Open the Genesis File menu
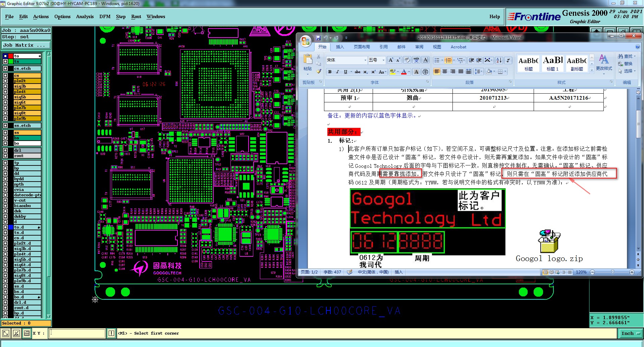Screen dimensions: 644x347 tap(9, 16)
